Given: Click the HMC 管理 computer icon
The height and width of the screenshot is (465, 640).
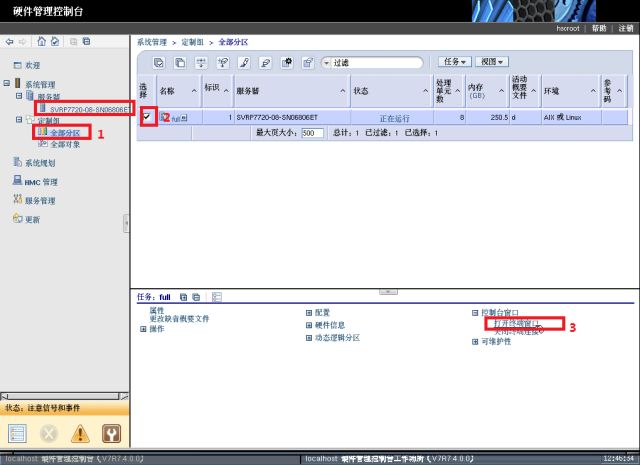Looking at the screenshot, I should tap(18, 180).
